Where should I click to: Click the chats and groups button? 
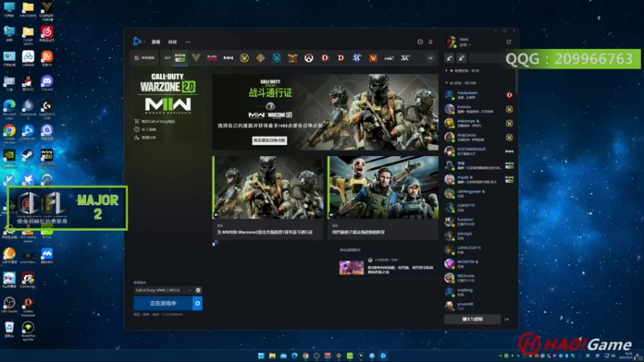tap(473, 319)
